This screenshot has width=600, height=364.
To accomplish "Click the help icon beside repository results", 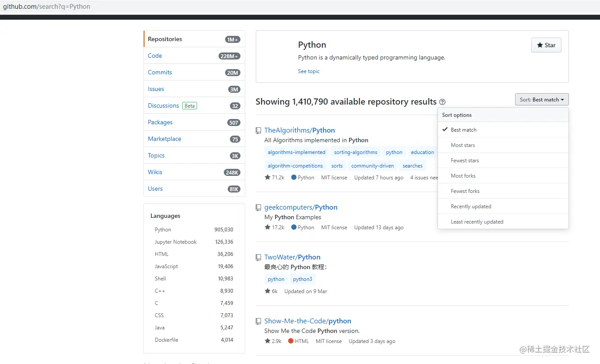I will (x=442, y=102).
